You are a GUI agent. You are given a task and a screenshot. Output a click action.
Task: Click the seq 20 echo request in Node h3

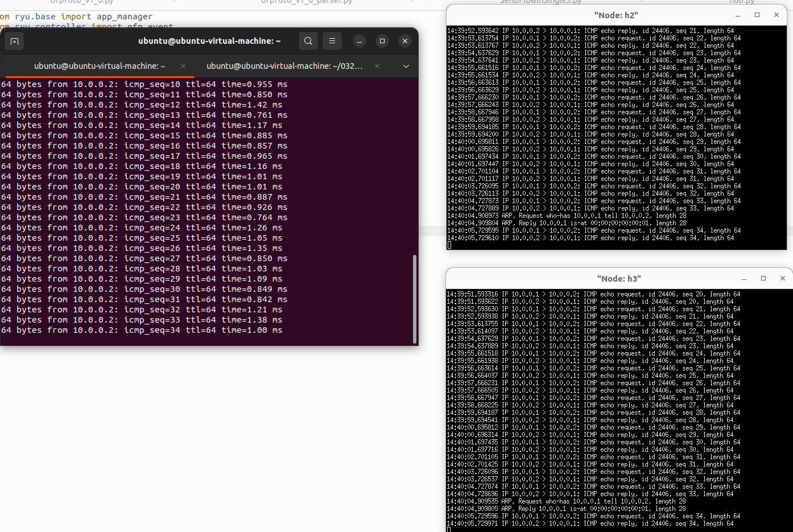coord(594,294)
